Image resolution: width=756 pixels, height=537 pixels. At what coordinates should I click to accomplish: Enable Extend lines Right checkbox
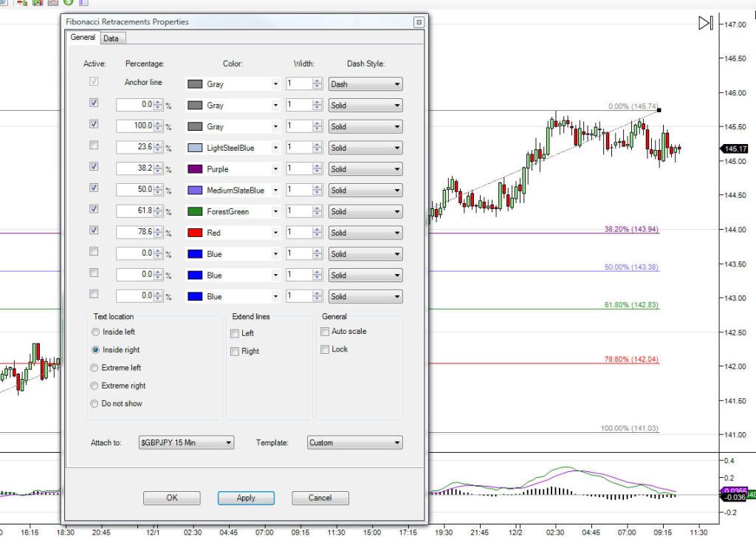235,351
